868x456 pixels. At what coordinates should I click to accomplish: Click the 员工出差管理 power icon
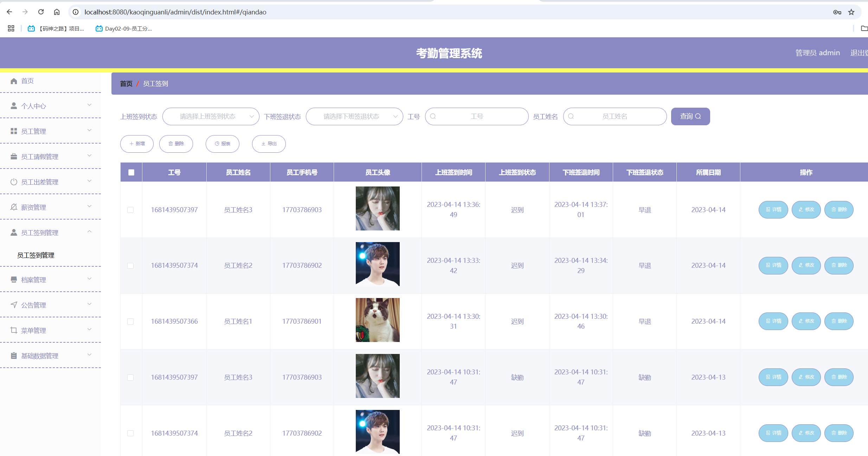click(x=14, y=182)
